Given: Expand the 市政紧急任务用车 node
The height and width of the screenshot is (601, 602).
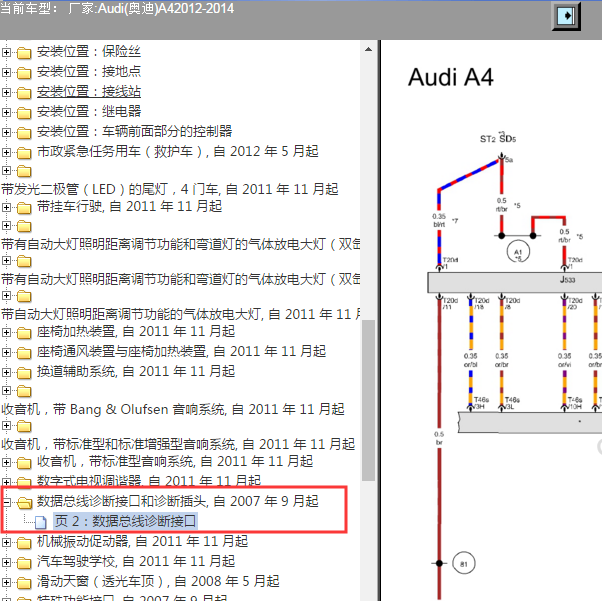Looking at the screenshot, I should tap(6, 152).
